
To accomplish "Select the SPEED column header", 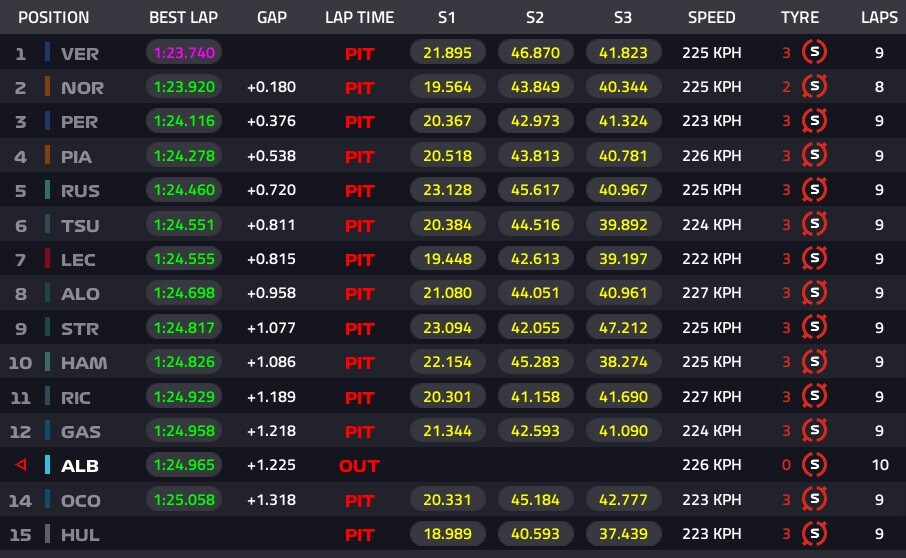I will [711, 17].
